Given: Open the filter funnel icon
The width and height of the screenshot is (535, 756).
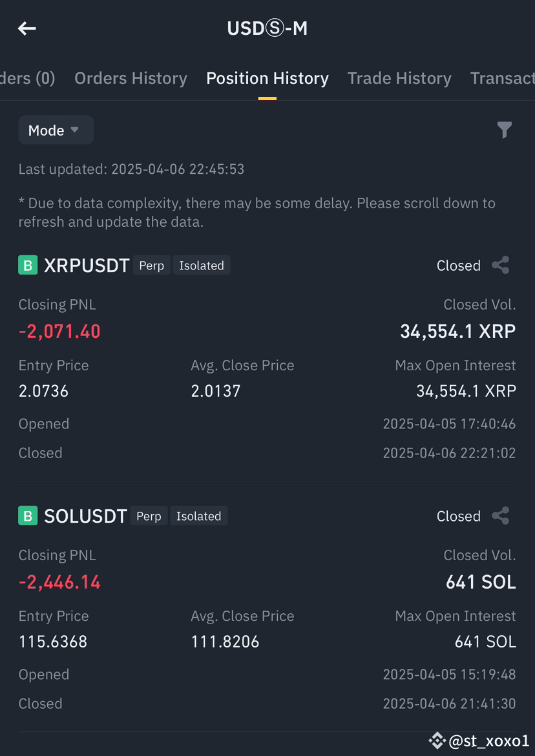Looking at the screenshot, I should click(x=504, y=130).
